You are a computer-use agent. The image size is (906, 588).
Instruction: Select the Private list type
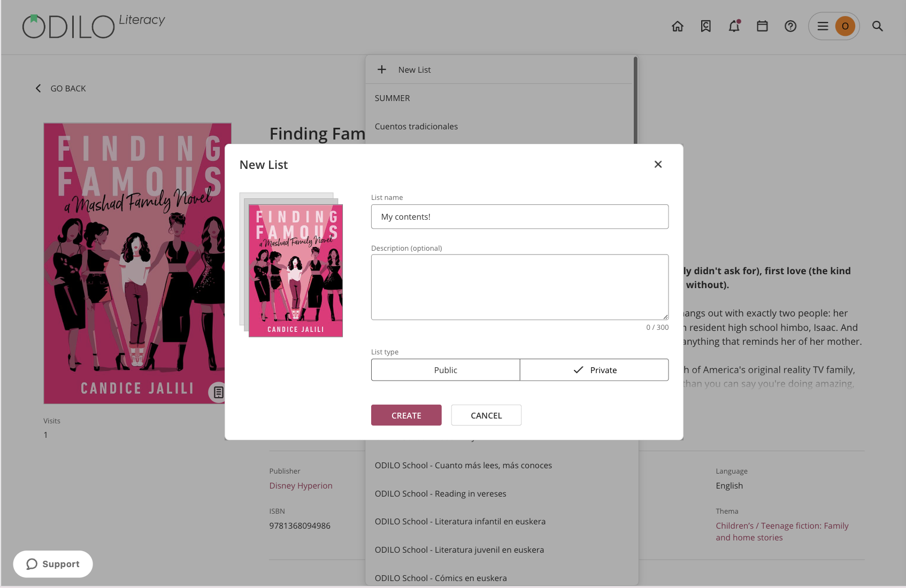[x=594, y=370]
